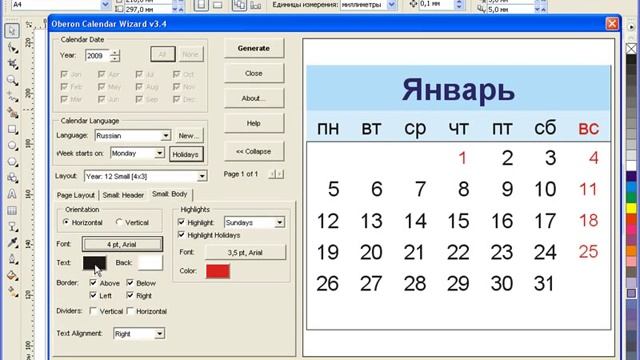
Task: Click the New... language button
Action: tap(189, 136)
